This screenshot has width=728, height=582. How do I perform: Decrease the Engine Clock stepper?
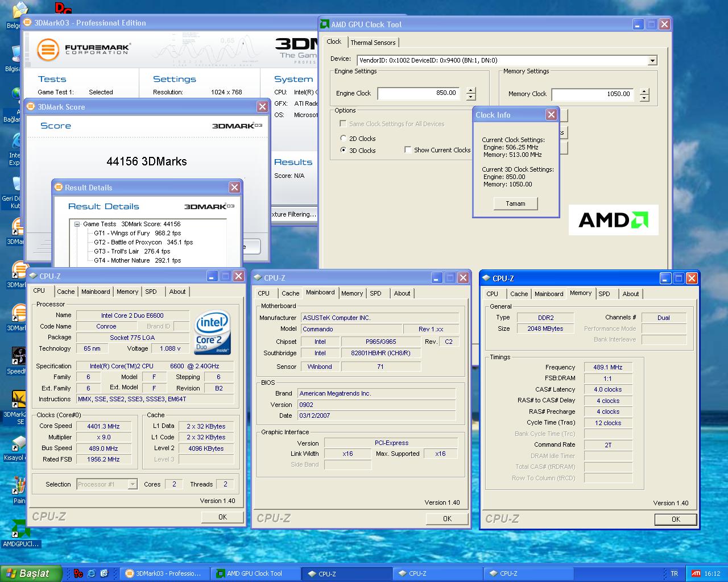coord(471,97)
